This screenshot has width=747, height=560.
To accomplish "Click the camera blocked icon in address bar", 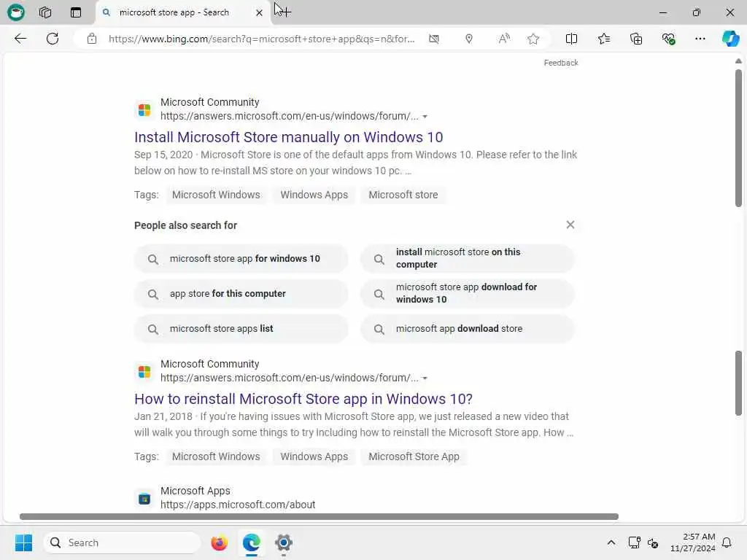I will tap(434, 39).
